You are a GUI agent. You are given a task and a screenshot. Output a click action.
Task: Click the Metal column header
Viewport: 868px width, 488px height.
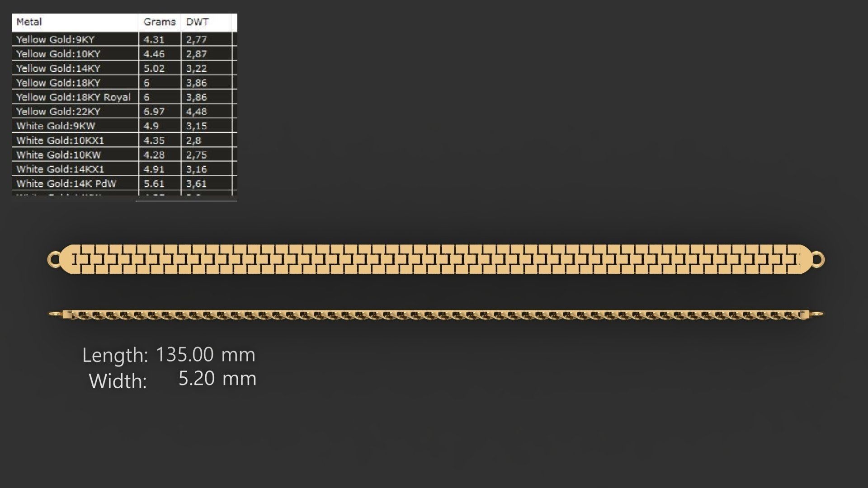point(29,22)
